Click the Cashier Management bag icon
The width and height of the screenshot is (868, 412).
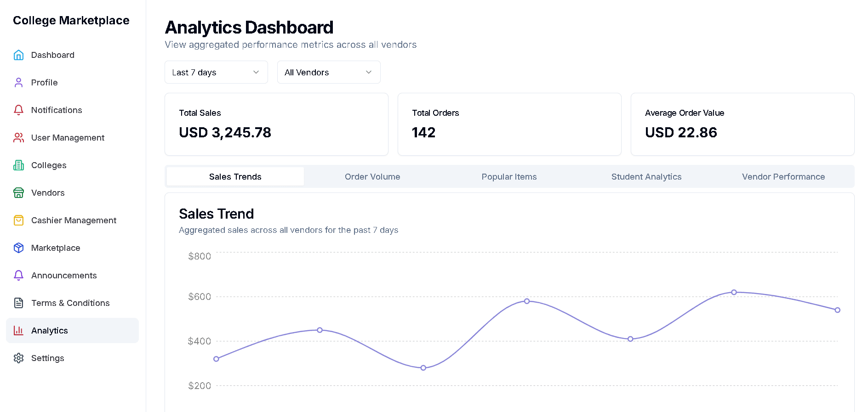18,220
